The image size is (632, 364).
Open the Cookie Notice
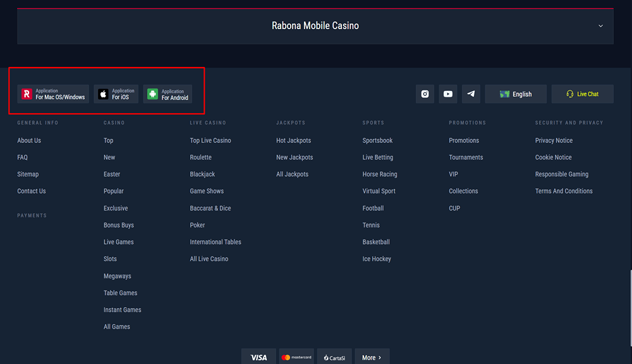click(x=554, y=157)
